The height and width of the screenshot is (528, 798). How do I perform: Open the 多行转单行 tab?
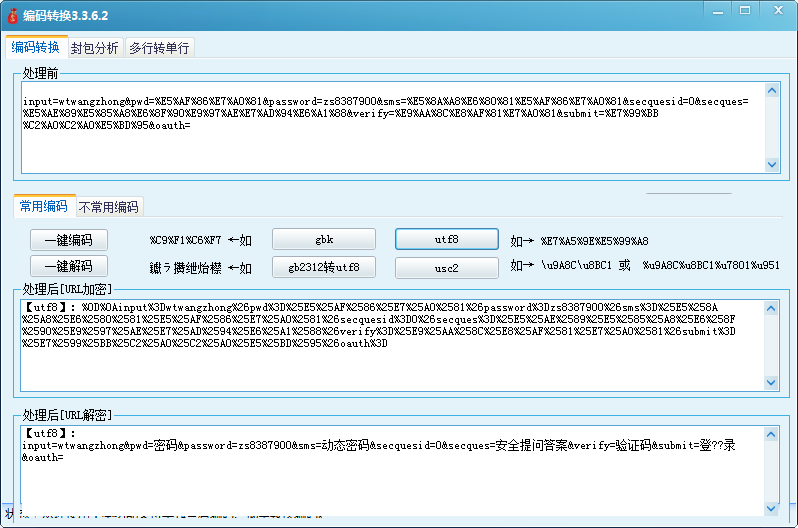[x=159, y=48]
